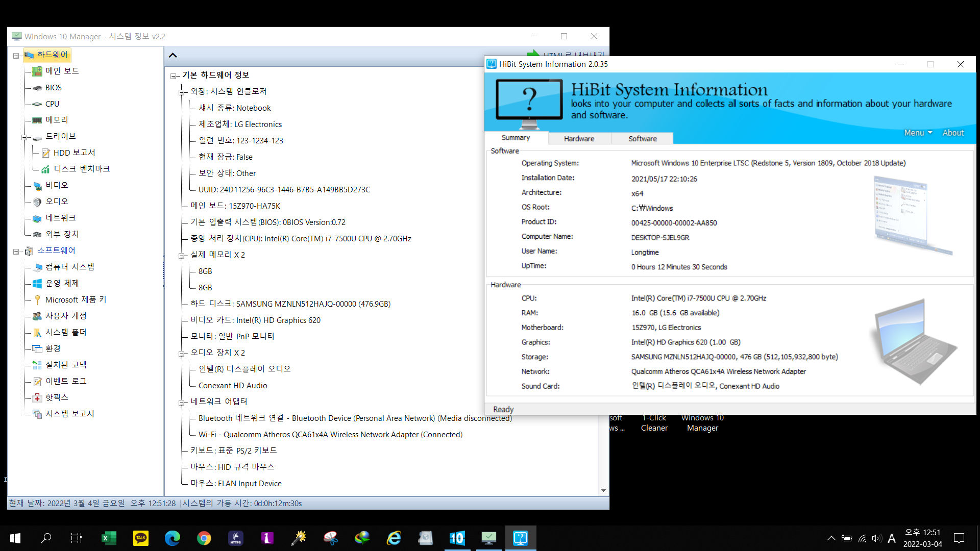Click the BIOS chip icon in sidebar

[x=37, y=88]
